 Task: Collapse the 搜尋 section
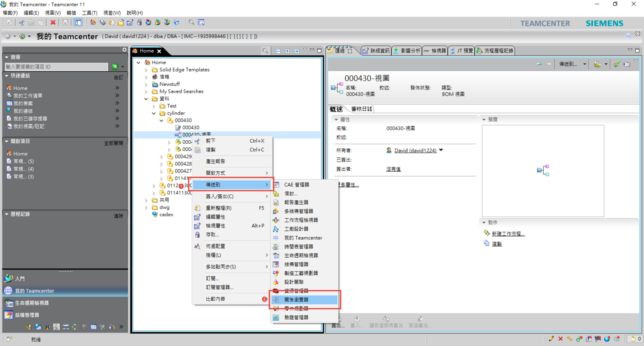click(x=7, y=57)
